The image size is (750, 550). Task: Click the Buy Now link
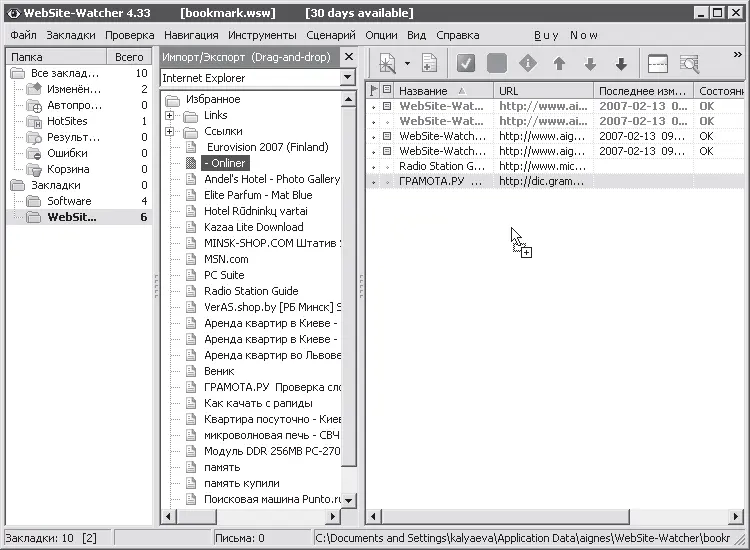(566, 35)
